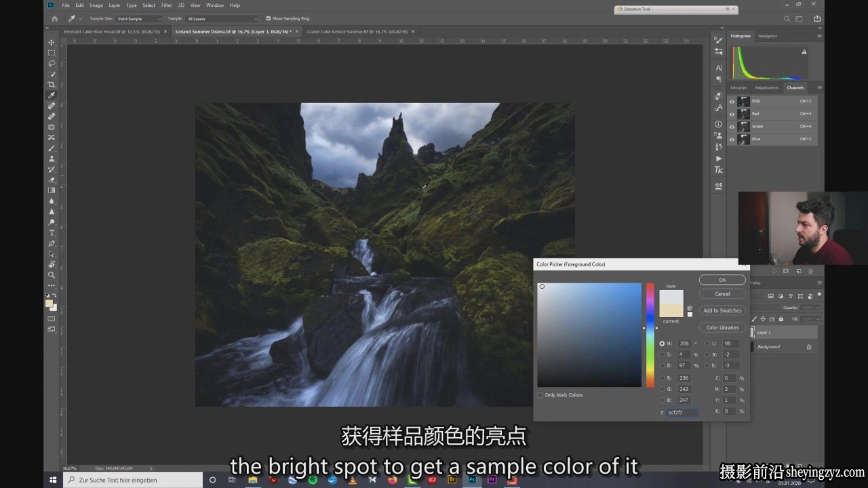
Task: Close the Crater Lake before Sunrise tab
Action: point(413,31)
